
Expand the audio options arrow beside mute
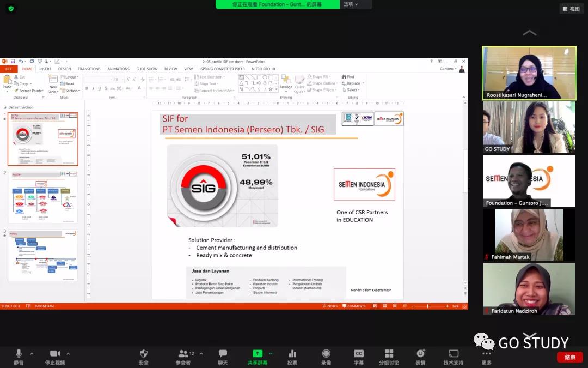[x=32, y=354]
